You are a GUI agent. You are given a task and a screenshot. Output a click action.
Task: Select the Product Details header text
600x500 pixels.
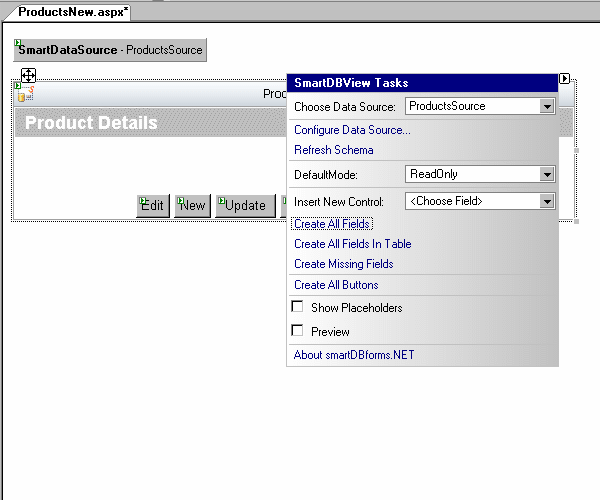91,123
